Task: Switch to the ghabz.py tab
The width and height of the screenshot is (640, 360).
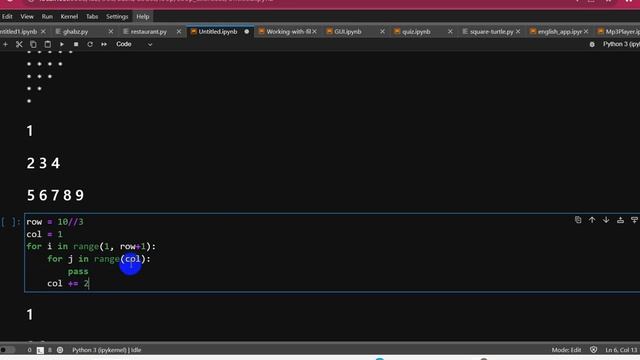Action: pyautogui.click(x=76, y=31)
